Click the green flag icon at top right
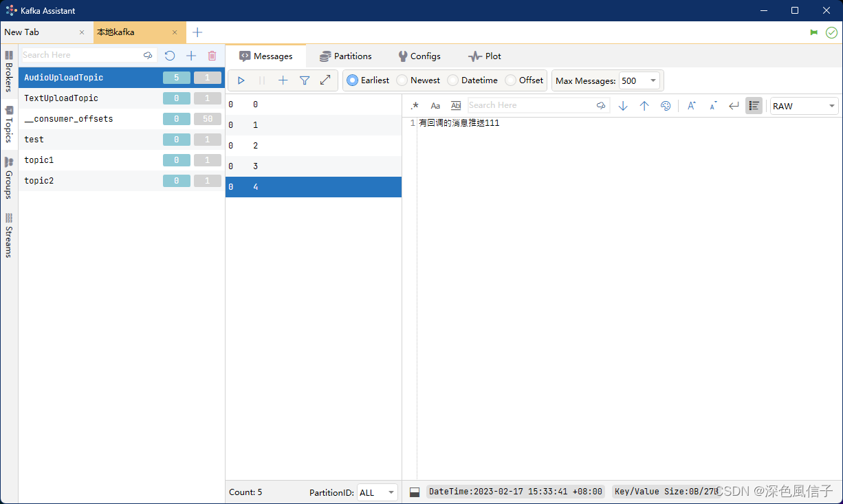This screenshot has height=504, width=843. click(x=814, y=32)
